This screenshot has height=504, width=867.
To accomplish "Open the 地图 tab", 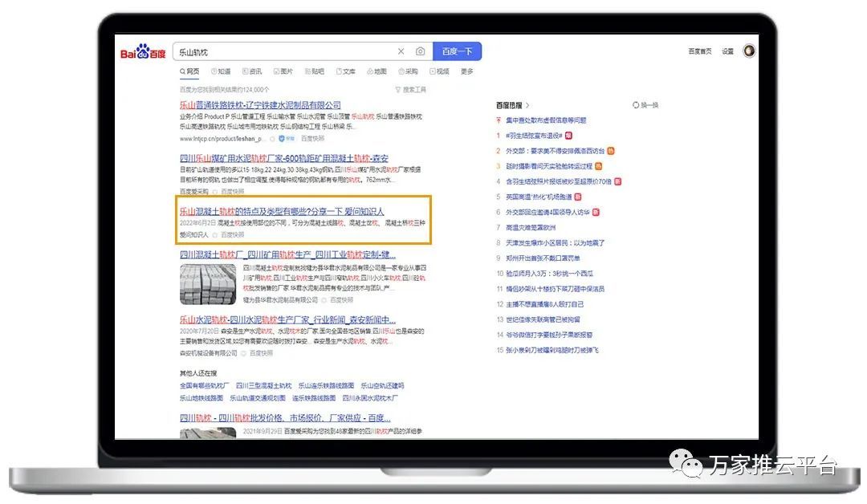I will pos(377,71).
